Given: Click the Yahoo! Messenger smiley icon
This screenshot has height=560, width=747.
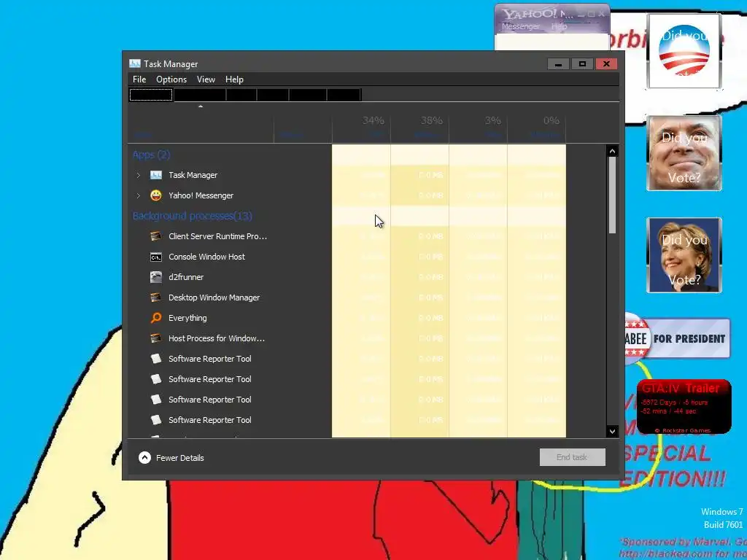Looking at the screenshot, I should [156, 195].
